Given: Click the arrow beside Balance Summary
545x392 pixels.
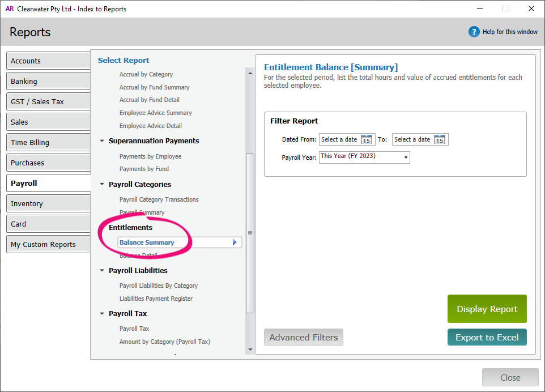Looking at the screenshot, I should coord(235,242).
